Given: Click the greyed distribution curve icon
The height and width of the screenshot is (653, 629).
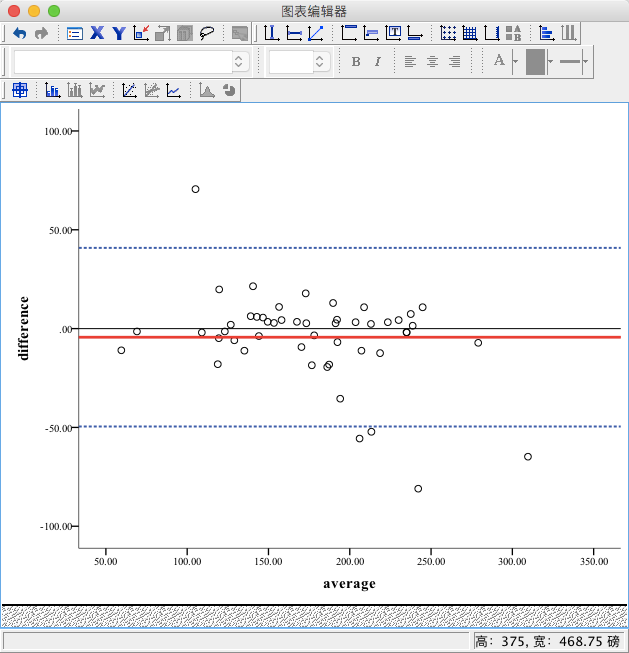Looking at the screenshot, I should click(207, 90).
